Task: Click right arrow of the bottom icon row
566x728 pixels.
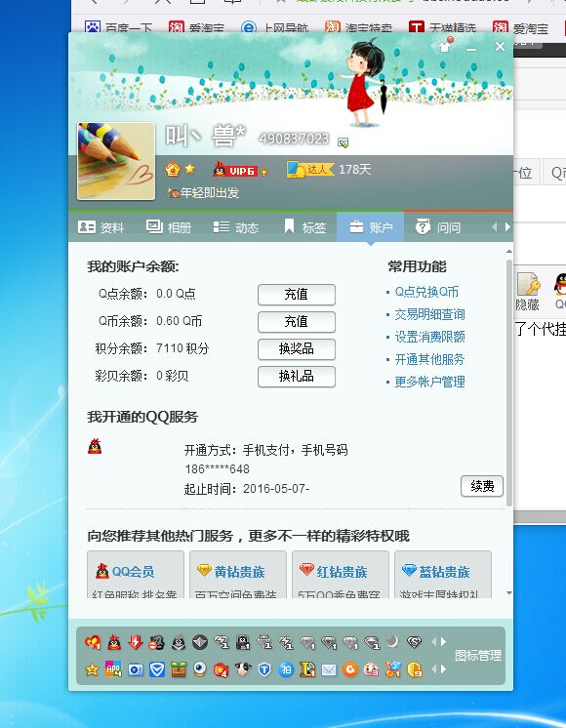Action: click(x=444, y=669)
